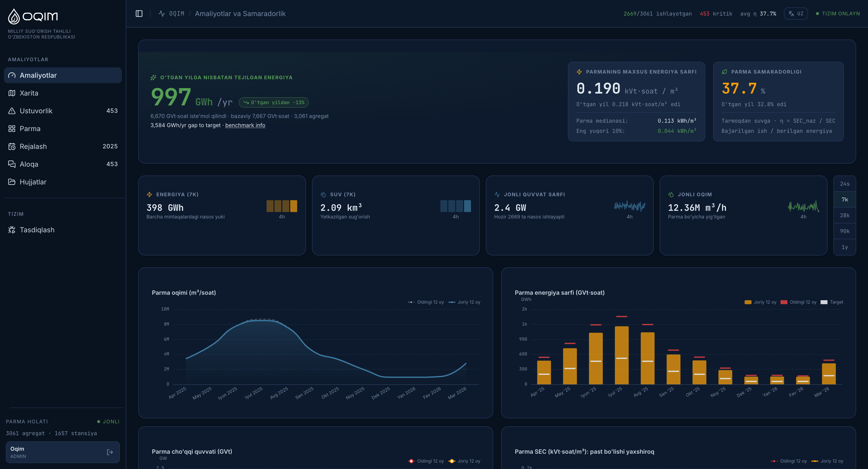Click the folder icon next to Hujjatlar
The height and width of the screenshot is (469, 868).
12,182
